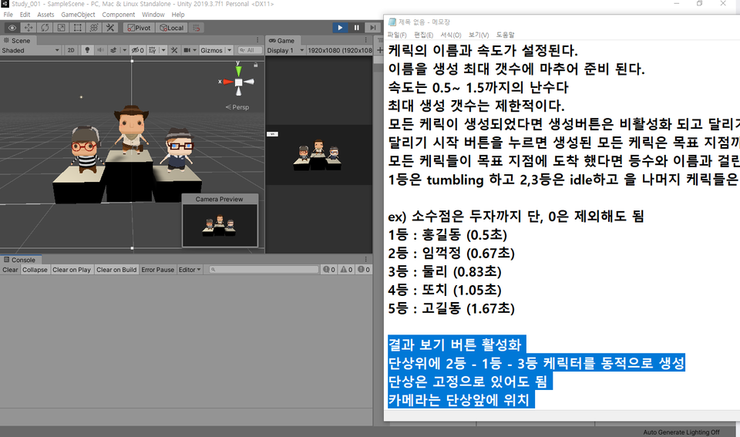Select the red glasses character in Scene

(x=85, y=150)
